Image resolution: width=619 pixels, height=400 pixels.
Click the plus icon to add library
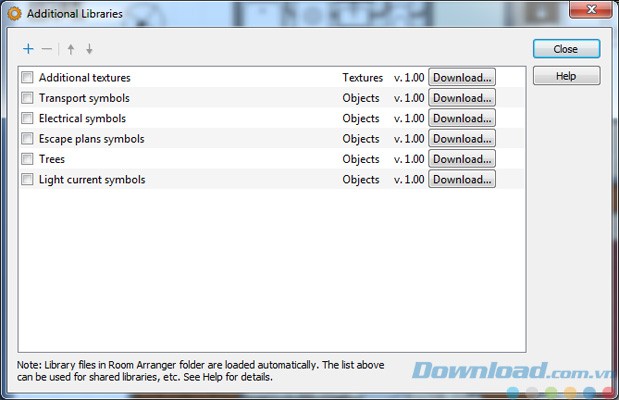[x=28, y=49]
